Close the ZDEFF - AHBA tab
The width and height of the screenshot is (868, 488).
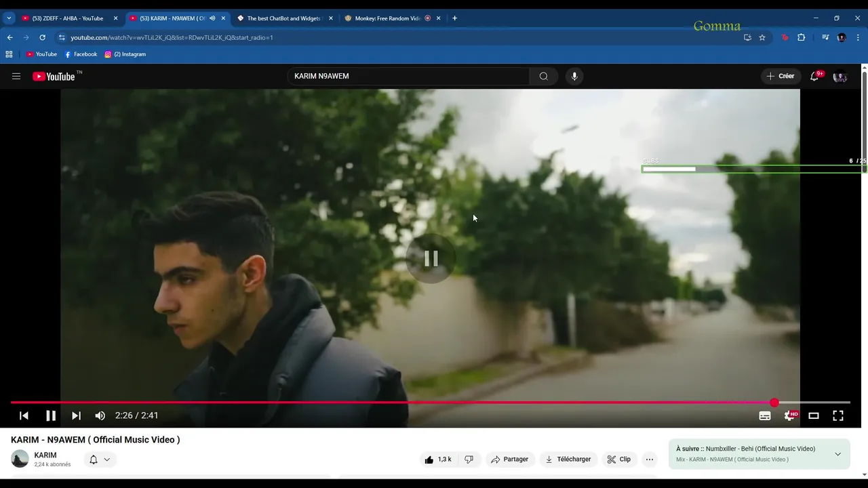[115, 18]
